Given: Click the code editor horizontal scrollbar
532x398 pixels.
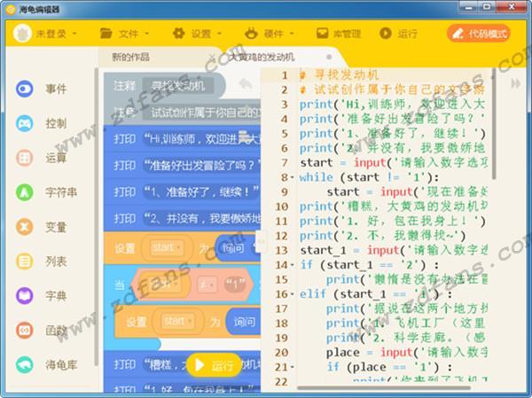Looking at the screenshot, I should (383, 388).
